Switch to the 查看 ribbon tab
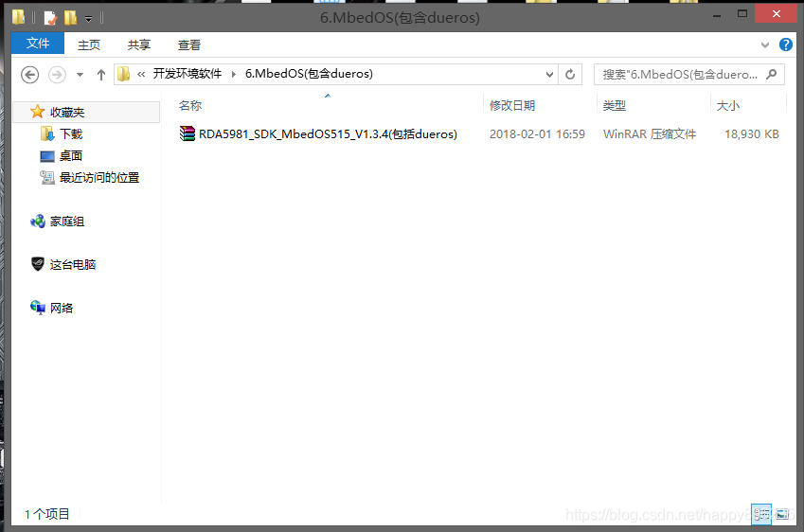 click(x=189, y=45)
